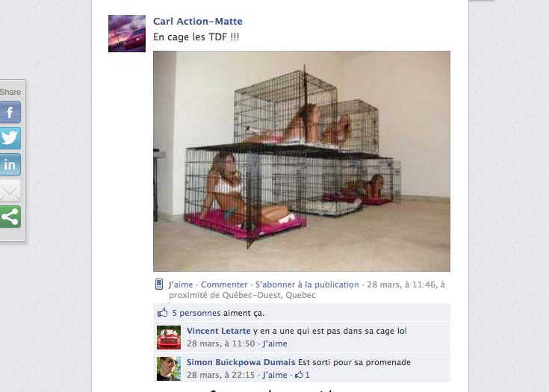This screenshot has width=549, height=392.
Task: Click S'abonner à la publication
Action: click(307, 284)
